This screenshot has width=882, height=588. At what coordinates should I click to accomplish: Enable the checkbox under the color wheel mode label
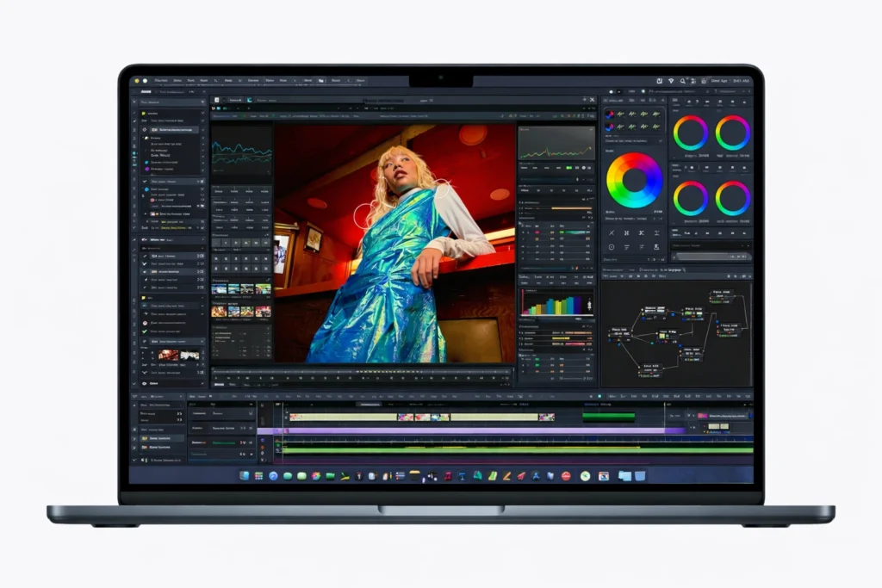661,140
